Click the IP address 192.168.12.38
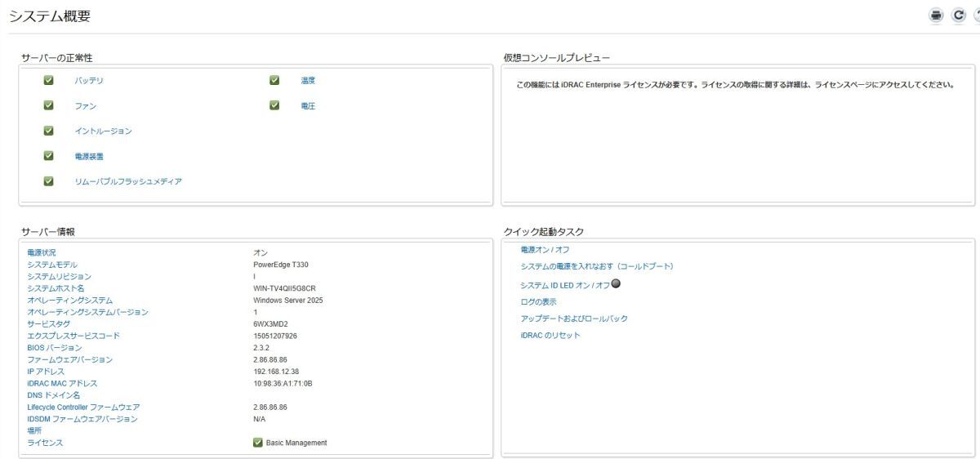 tap(276, 372)
